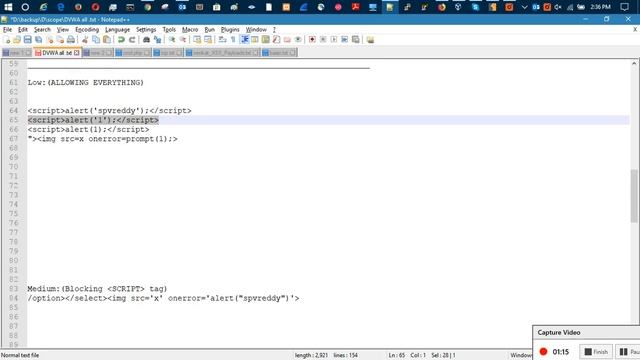Click the last plugin icon in toolbar
The image size is (640, 360).
click(x=370, y=40)
